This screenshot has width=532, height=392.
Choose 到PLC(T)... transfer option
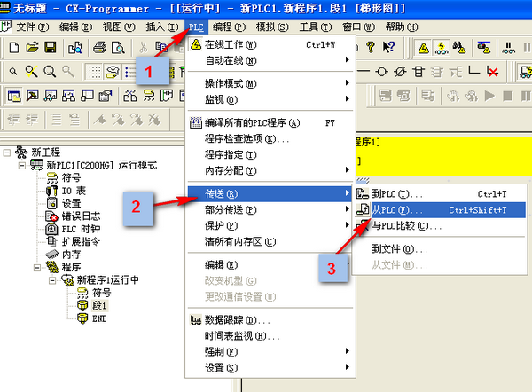point(440,194)
